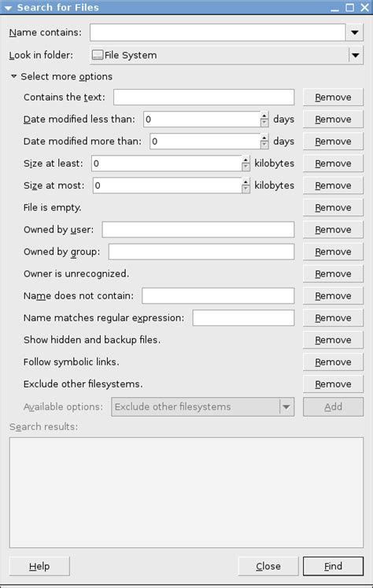Decrease the Date modified less than days value
This screenshot has width=373, height=588.
tap(264, 123)
